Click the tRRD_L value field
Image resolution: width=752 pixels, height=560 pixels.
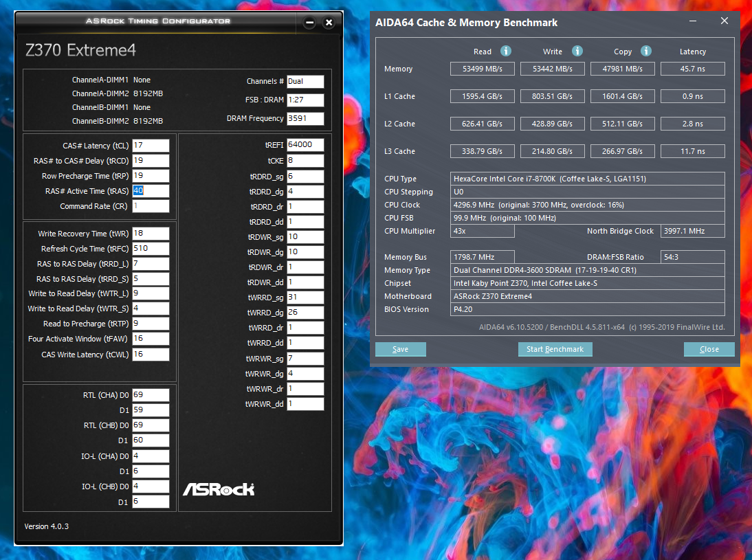[151, 264]
